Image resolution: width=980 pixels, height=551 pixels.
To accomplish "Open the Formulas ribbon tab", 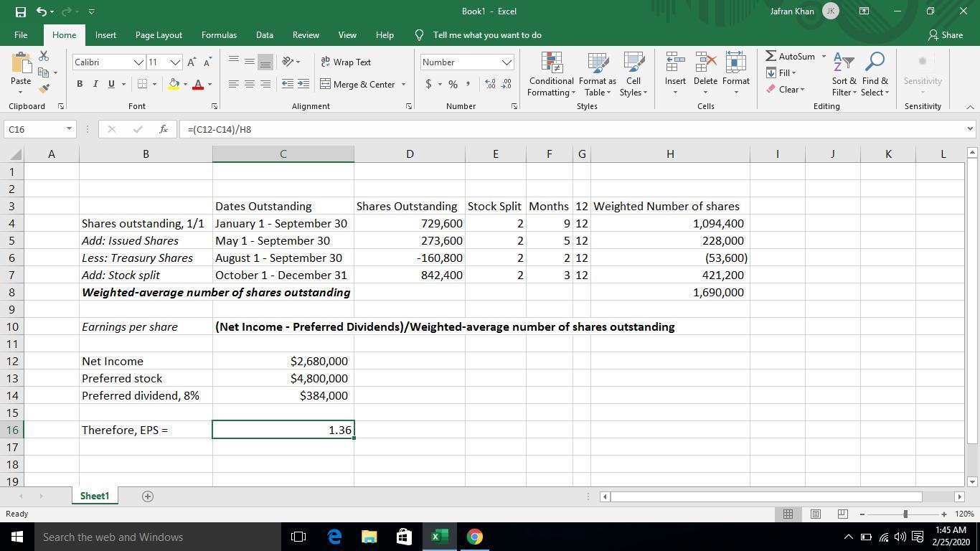I will pyautogui.click(x=219, y=35).
